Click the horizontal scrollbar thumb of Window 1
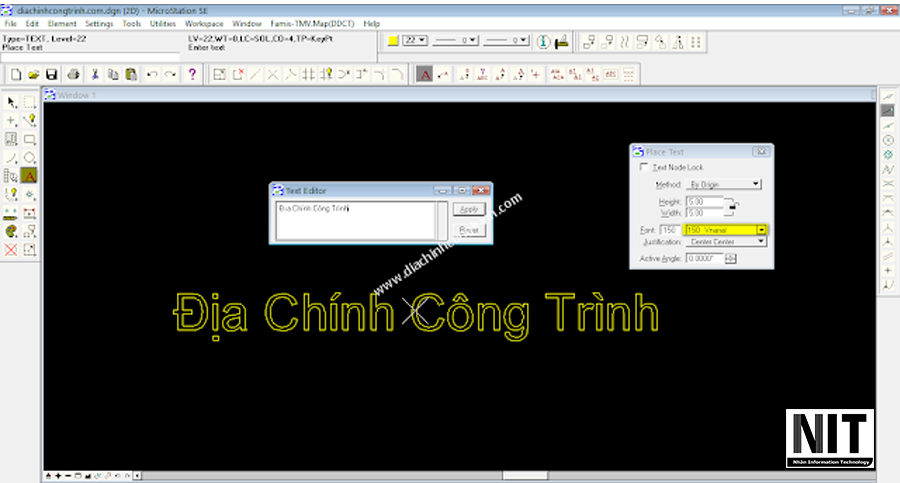Image resolution: width=900 pixels, height=483 pixels. (525, 476)
